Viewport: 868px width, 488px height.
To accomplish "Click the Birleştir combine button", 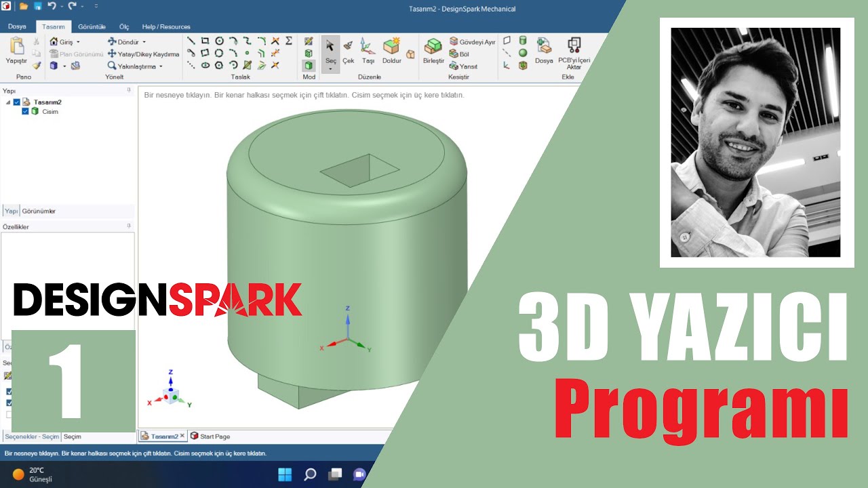I will [x=433, y=51].
